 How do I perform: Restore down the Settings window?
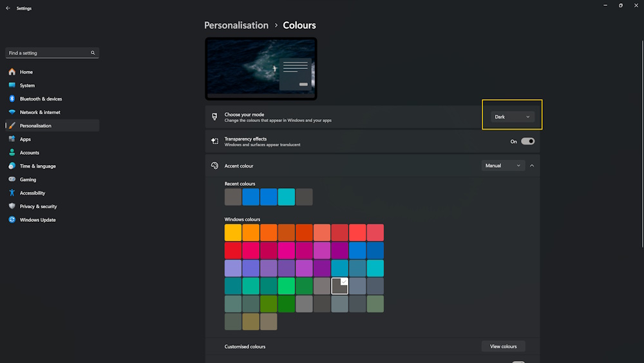pos(621,5)
